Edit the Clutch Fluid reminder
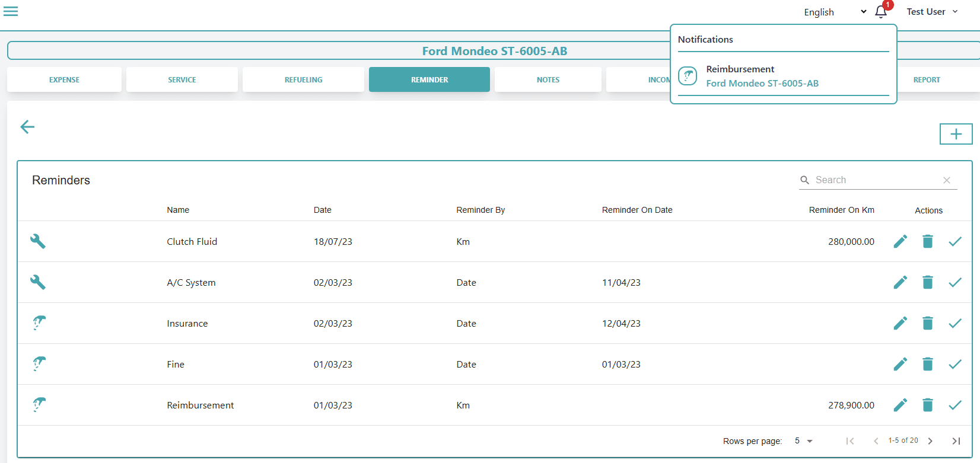Image resolution: width=980 pixels, height=463 pixels. (900, 241)
